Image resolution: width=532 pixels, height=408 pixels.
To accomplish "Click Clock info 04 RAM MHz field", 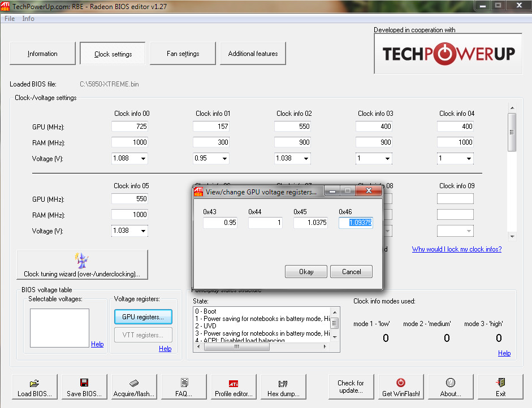I will pyautogui.click(x=455, y=142).
